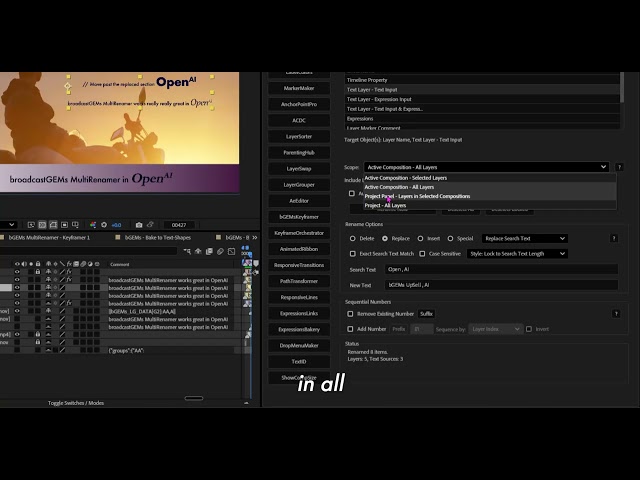The height and width of the screenshot is (480, 640).
Task: Unlock the first timeline layer's lock
Action: pyautogui.click(x=38, y=272)
